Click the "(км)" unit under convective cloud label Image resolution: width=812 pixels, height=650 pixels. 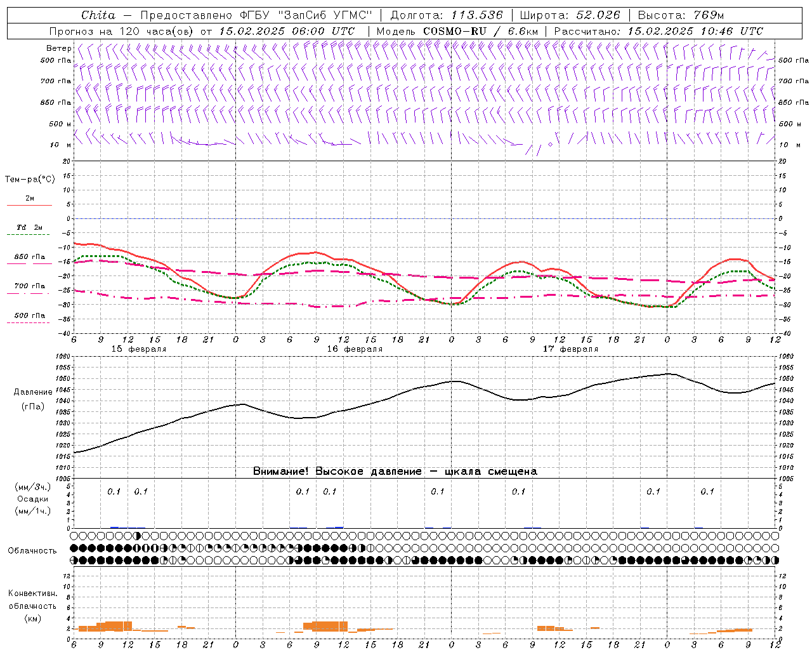pos(32,618)
